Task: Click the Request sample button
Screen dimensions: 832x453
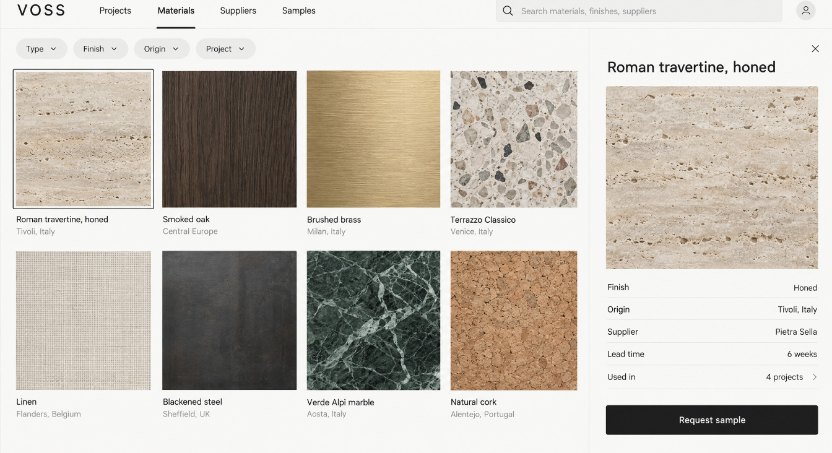Action: [x=712, y=420]
